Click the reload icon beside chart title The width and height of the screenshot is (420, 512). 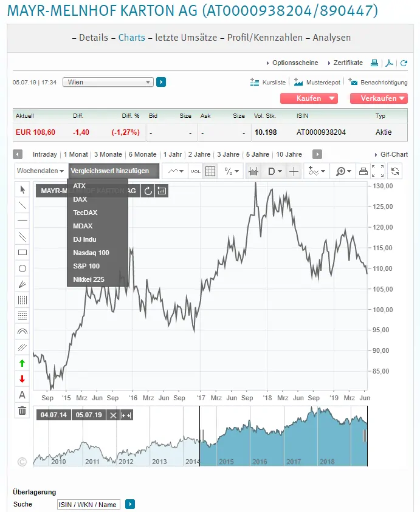tap(148, 191)
